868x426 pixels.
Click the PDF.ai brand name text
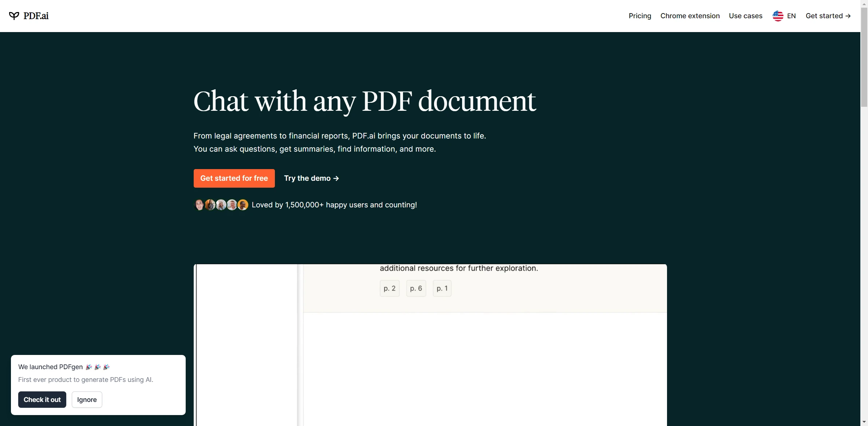(x=36, y=16)
